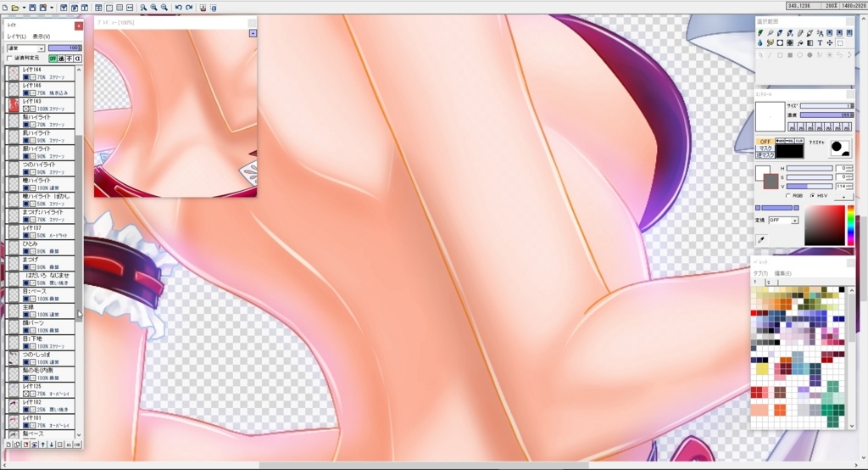This screenshot has height=470, width=868.
Task: Click the Save floppy disk icon
Action: pyautogui.click(x=32, y=8)
